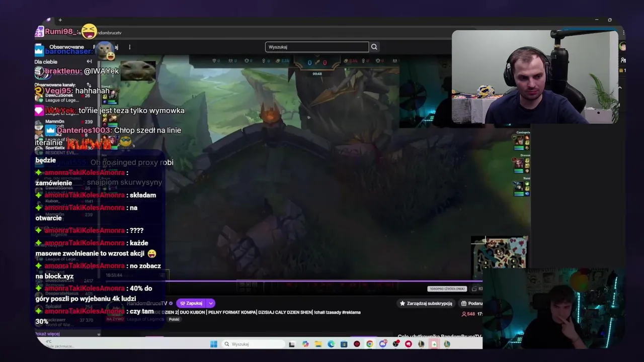Click the magnifier search button on Twitch
The image size is (644, 362).
click(374, 47)
